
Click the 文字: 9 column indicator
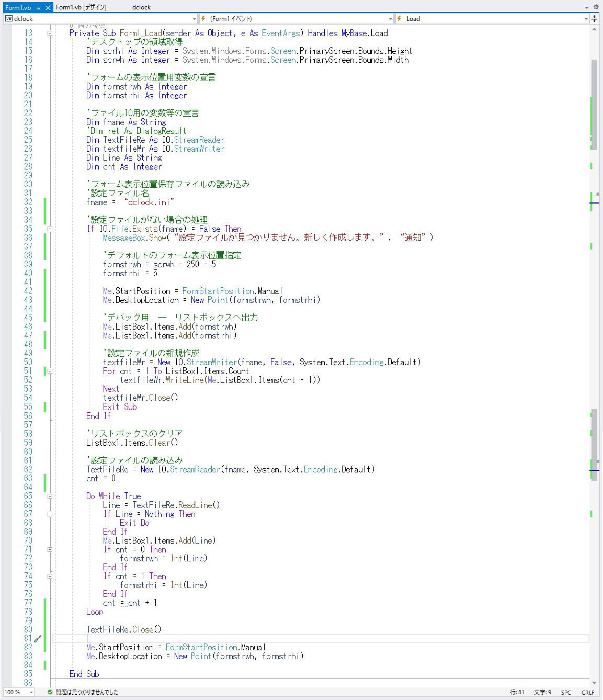542,692
